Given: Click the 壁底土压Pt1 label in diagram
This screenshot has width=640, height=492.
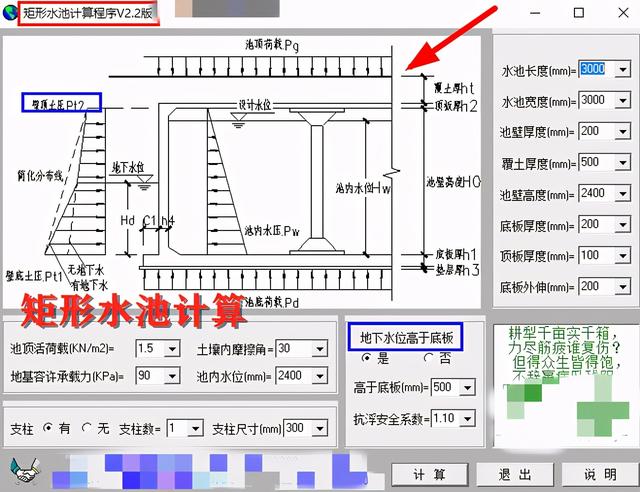Looking at the screenshot, I should (33, 276).
